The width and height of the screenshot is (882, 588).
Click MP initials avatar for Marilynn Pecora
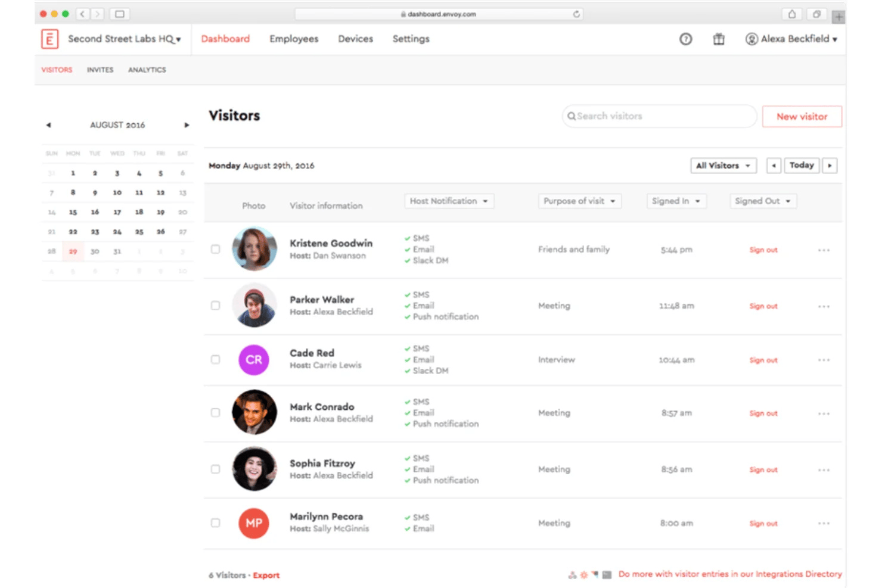[x=254, y=523]
